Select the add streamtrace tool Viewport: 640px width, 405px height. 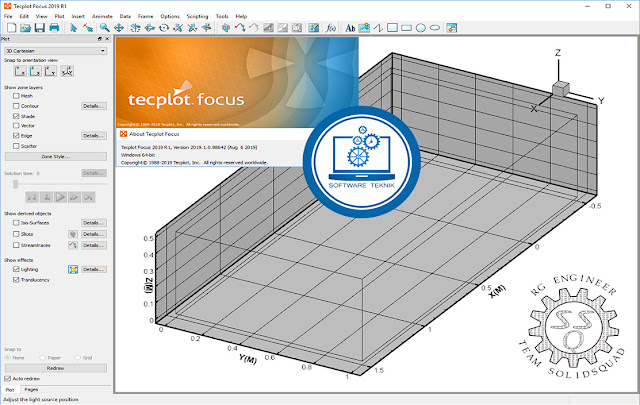pyautogui.click(x=240, y=28)
